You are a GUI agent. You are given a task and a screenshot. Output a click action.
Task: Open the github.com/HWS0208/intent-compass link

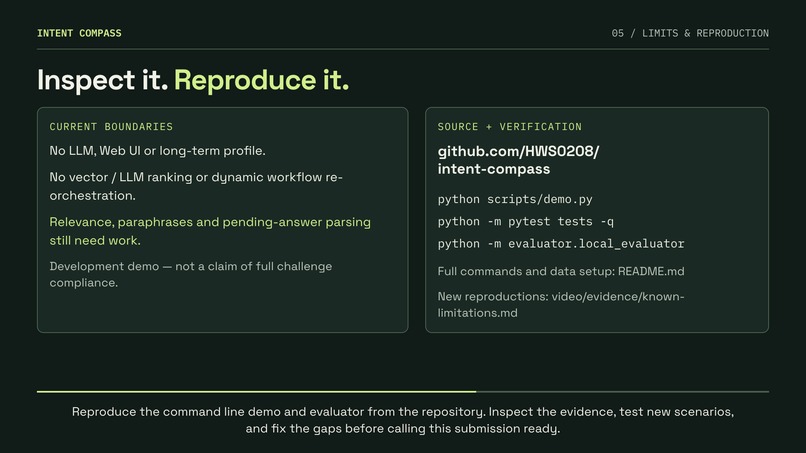tap(518, 160)
